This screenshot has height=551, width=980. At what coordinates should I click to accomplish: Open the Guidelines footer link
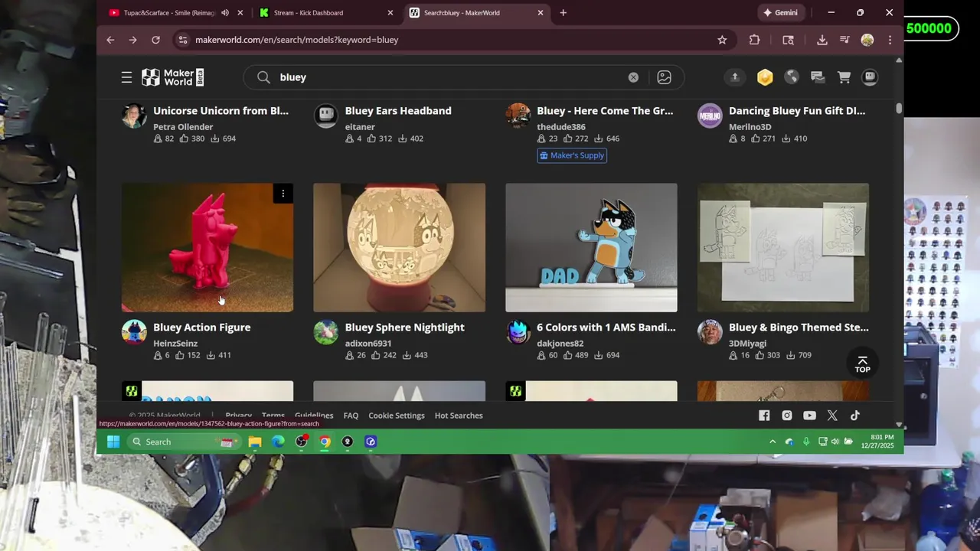tap(314, 416)
